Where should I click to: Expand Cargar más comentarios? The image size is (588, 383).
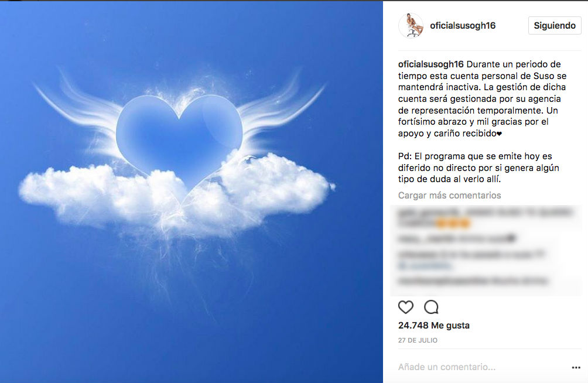(x=449, y=196)
